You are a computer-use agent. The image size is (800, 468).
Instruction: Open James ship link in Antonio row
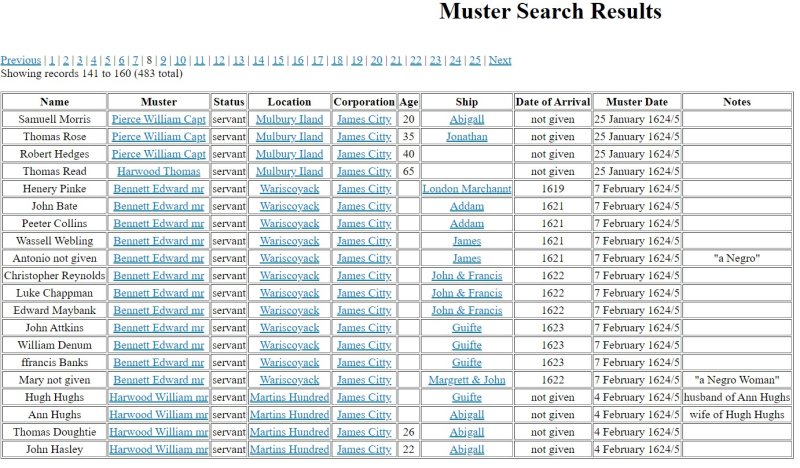[467, 258]
